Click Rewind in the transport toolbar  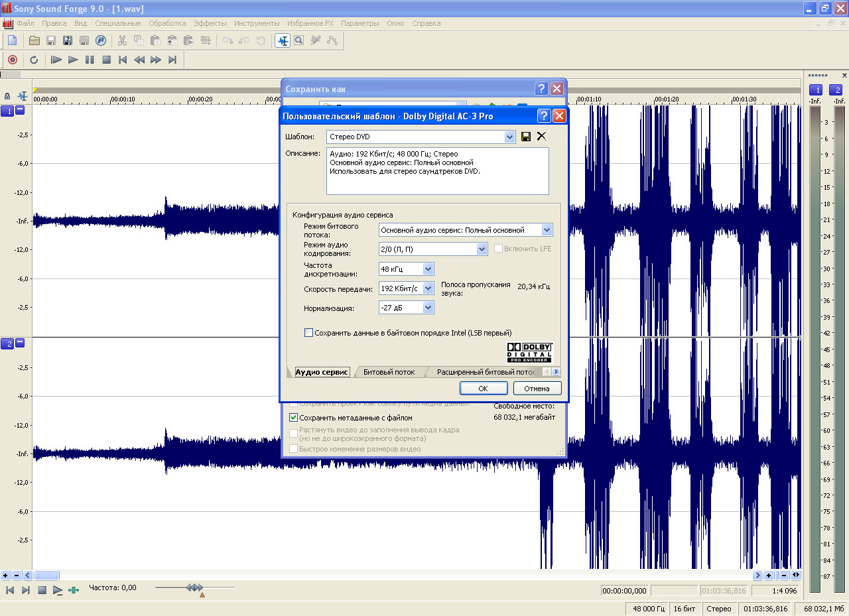[x=139, y=60]
